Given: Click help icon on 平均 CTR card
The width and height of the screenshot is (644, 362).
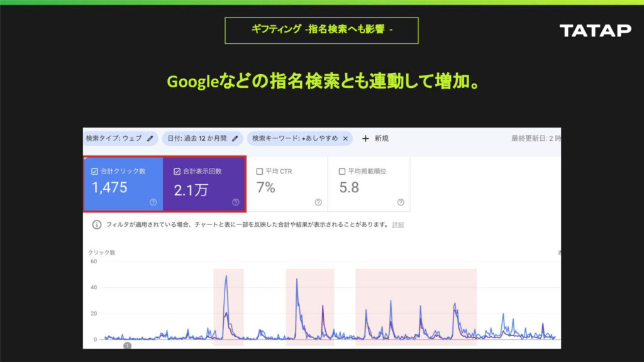Looking at the screenshot, I should 318,202.
